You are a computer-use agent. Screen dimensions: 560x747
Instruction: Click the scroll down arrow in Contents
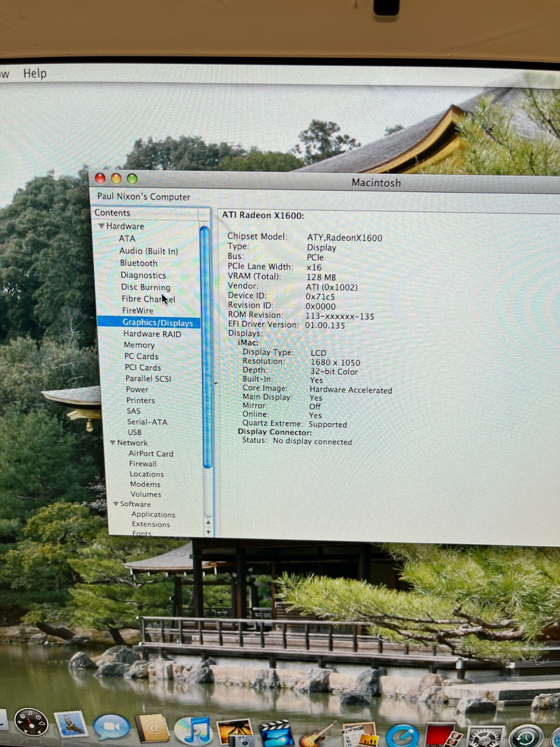208,532
